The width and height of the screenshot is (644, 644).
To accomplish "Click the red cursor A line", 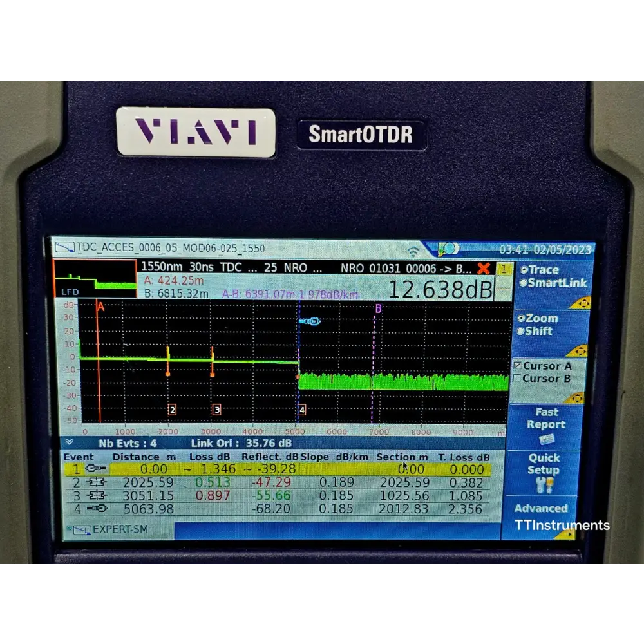I will click(99, 361).
